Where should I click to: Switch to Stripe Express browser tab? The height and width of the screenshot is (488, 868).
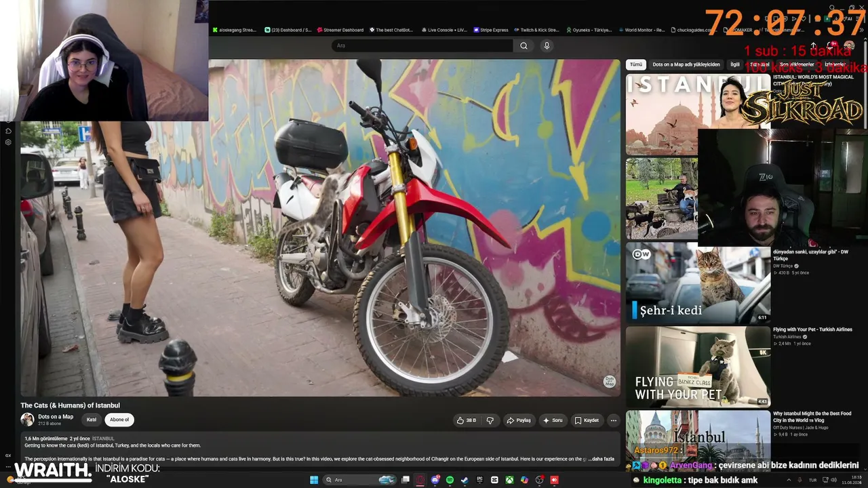click(x=491, y=30)
